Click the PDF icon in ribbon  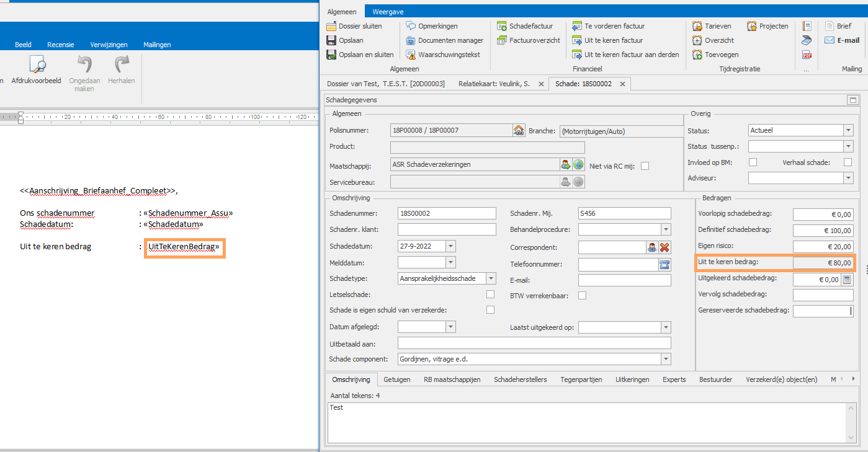[807, 55]
